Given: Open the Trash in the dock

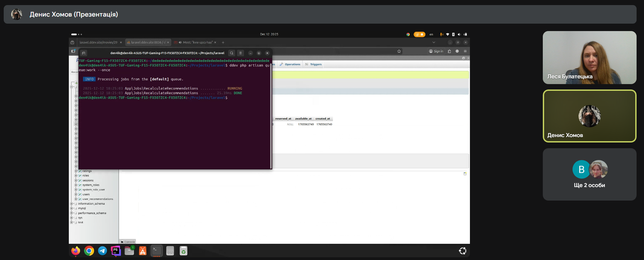Looking at the screenshot, I should pyautogui.click(x=184, y=251).
